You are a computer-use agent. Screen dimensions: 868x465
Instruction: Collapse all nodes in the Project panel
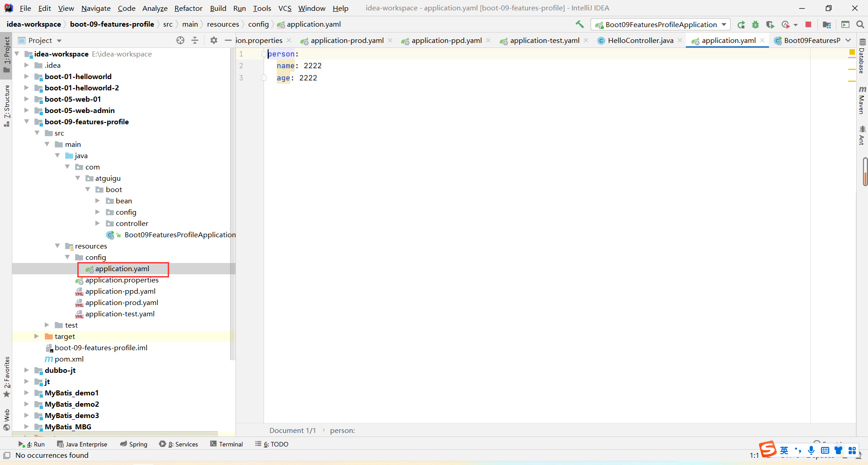pos(195,40)
